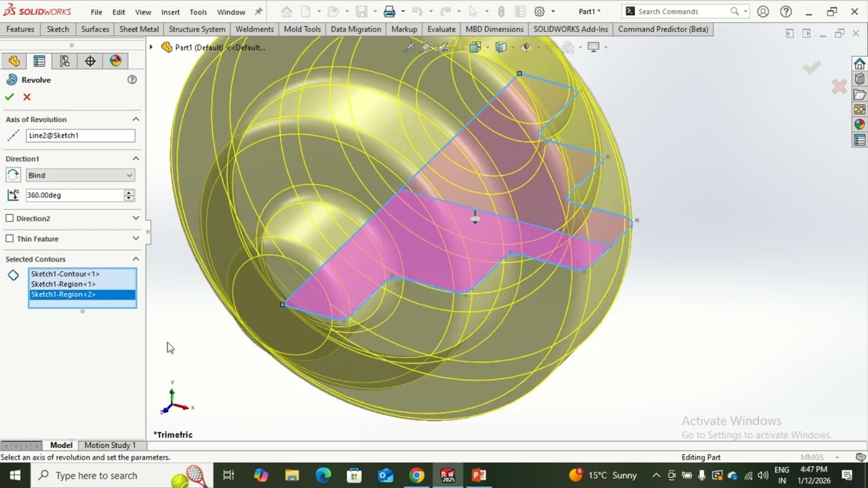This screenshot has height=488, width=868.
Task: Select the Model tab at bottom
Action: (x=61, y=445)
